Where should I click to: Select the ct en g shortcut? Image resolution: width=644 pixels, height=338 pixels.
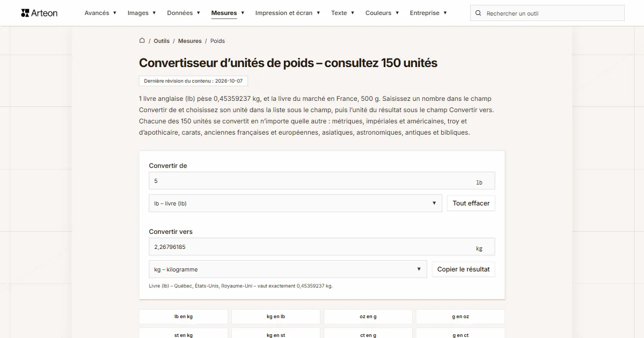point(368,333)
